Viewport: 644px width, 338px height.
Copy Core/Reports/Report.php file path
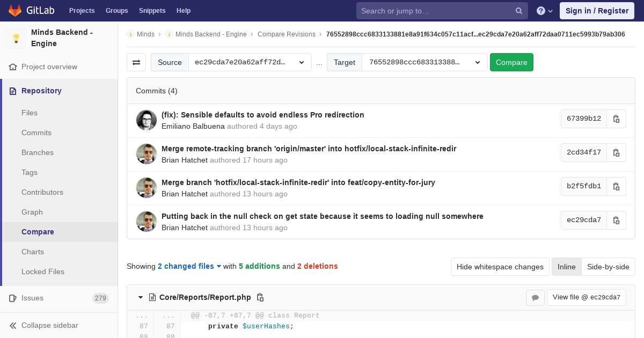coord(260,297)
